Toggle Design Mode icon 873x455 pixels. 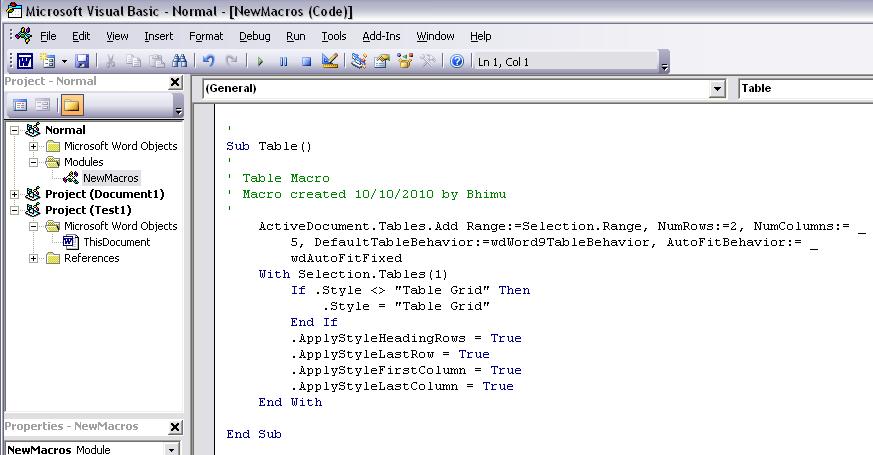[330, 61]
